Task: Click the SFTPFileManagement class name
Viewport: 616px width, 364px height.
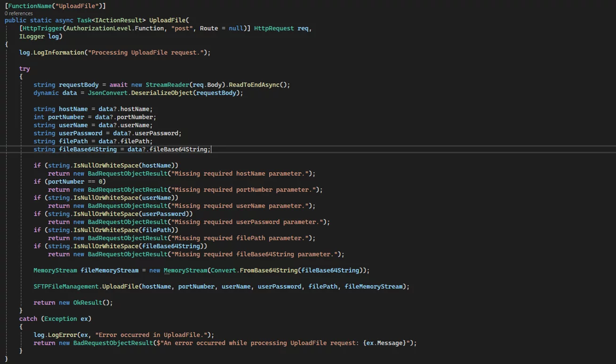Action: (x=66, y=286)
